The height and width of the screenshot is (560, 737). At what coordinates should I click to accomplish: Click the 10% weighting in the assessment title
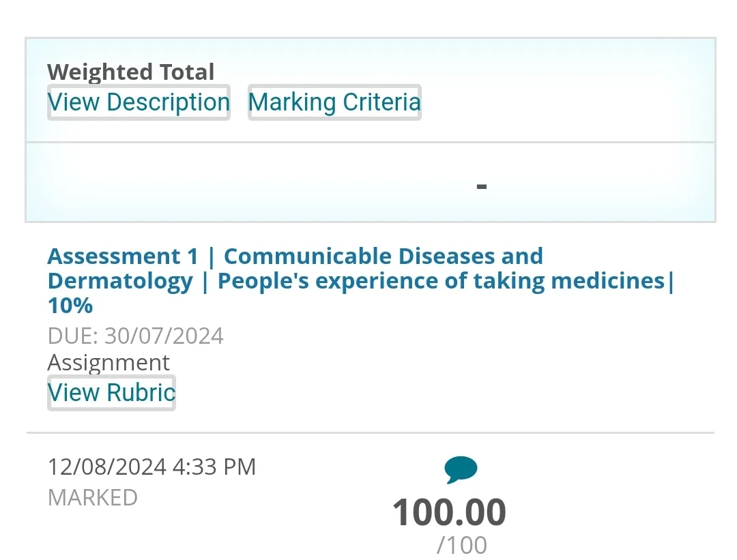pos(70,306)
